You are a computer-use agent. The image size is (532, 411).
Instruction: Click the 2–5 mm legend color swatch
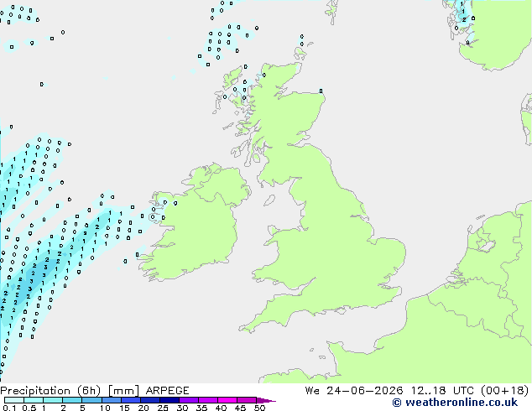click(x=72, y=400)
